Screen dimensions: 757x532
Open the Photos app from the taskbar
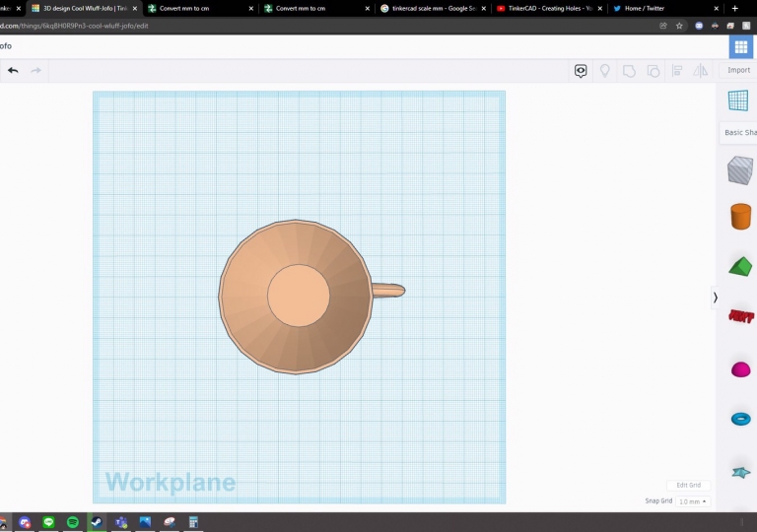(x=145, y=522)
